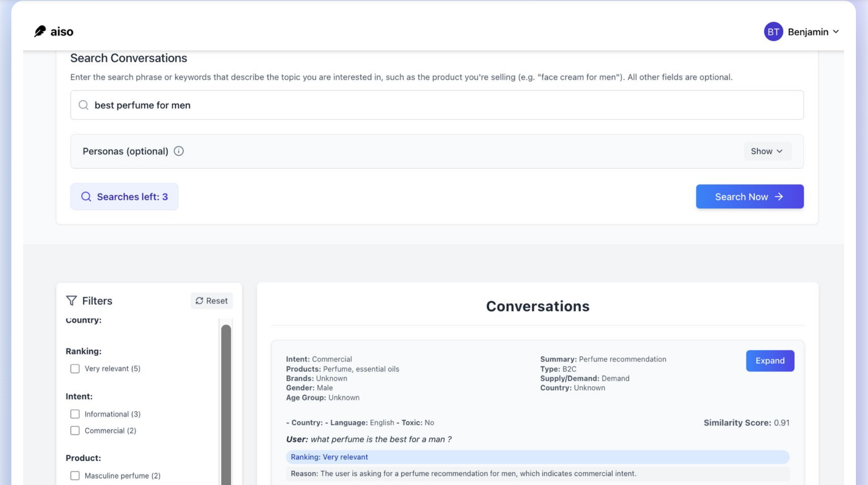Click the Reset refresh arrows icon
868x485 pixels.
coord(199,301)
